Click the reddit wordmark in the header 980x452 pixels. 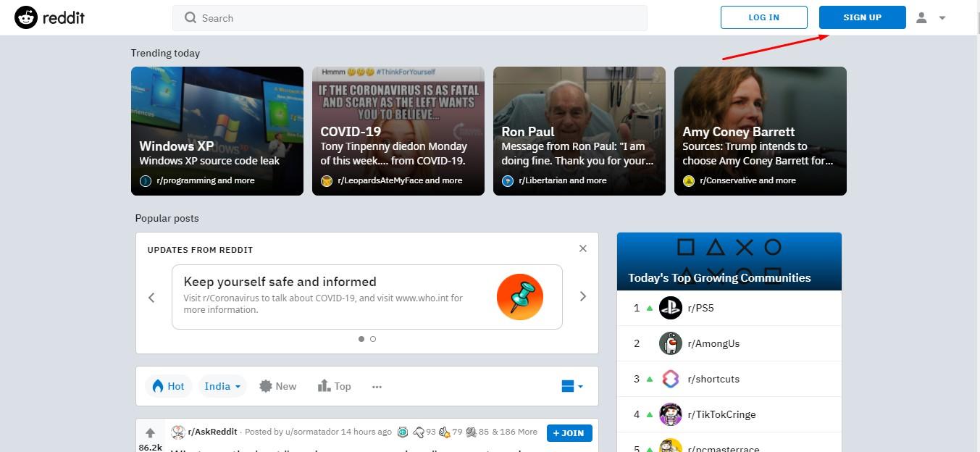click(x=64, y=17)
